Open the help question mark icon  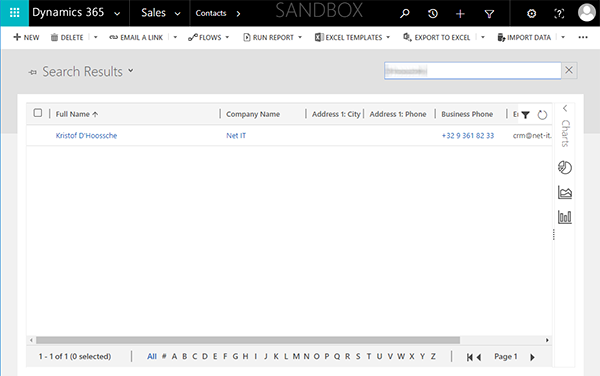click(x=559, y=14)
